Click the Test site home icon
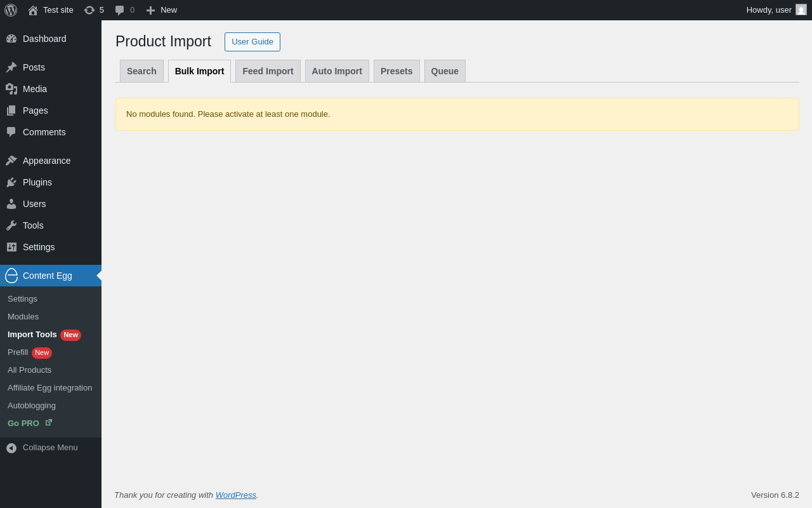The width and height of the screenshot is (812, 508). pos(33,10)
